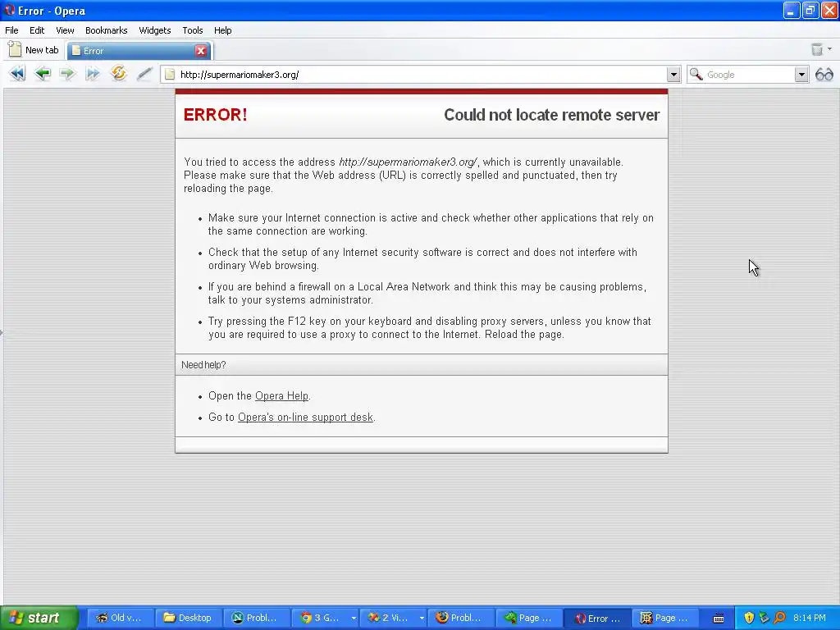840x630 pixels.
Task: Expand the search engine dropdown arrow
Action: (x=801, y=75)
